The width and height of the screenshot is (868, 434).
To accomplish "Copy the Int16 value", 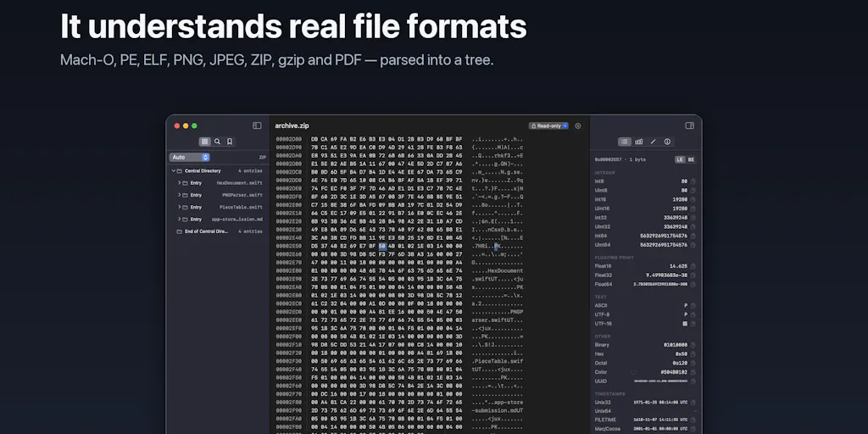I will [693, 199].
